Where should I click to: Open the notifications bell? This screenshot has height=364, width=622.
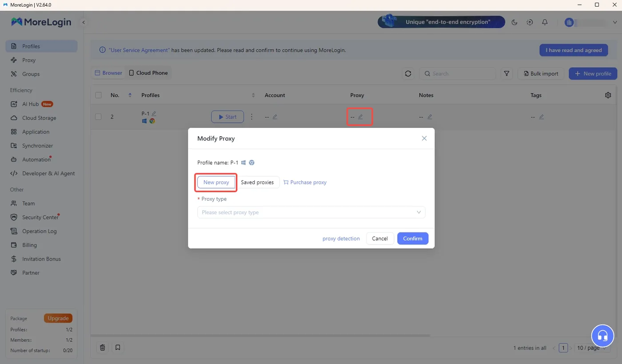click(x=545, y=22)
